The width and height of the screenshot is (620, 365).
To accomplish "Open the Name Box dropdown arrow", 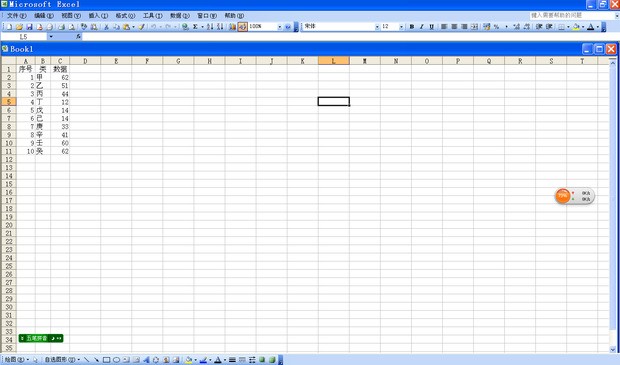I will click(51, 36).
